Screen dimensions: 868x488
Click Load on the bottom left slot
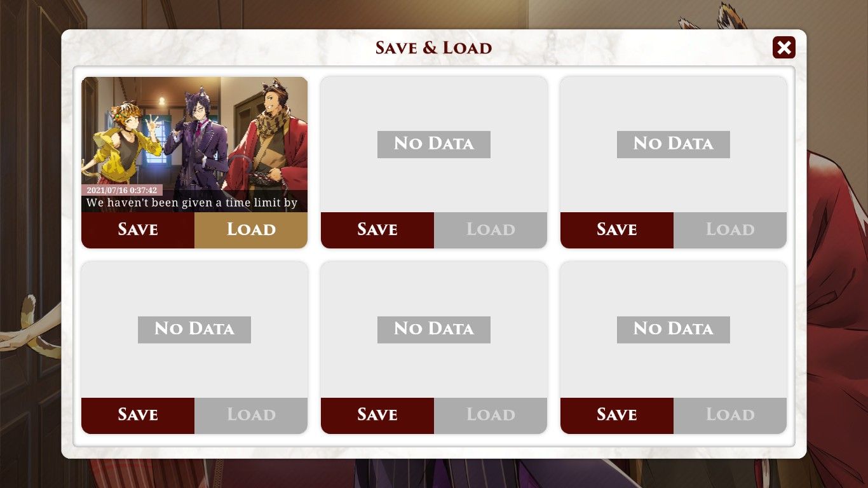(251, 416)
